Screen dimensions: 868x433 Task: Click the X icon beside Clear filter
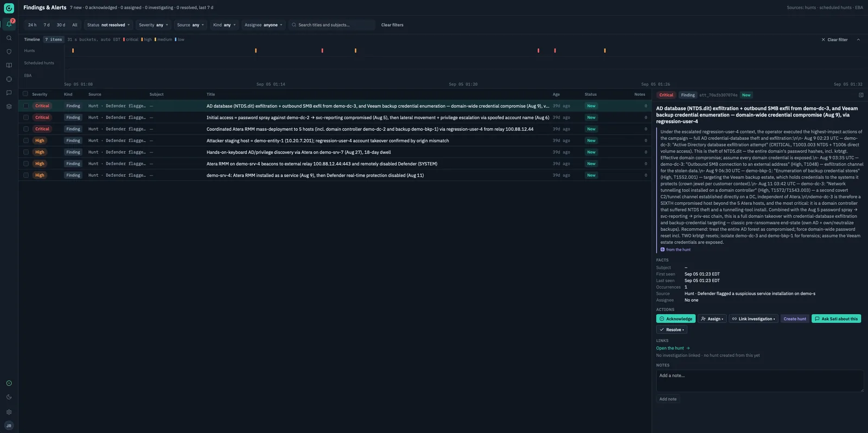(x=823, y=40)
